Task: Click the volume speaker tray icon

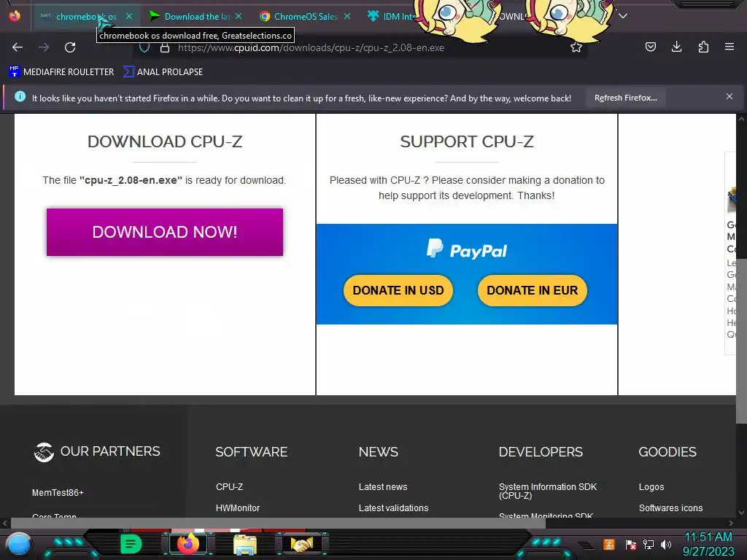Action: coord(665,544)
